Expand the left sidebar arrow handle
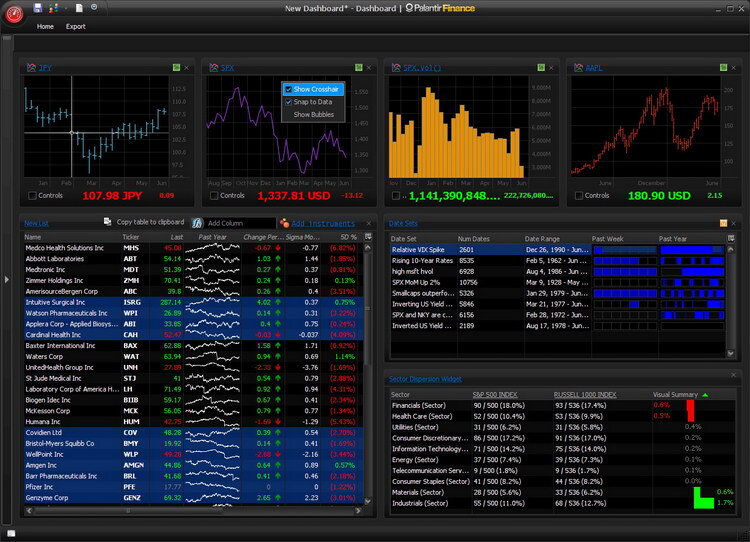This screenshot has height=542, width=750. (x=6, y=279)
